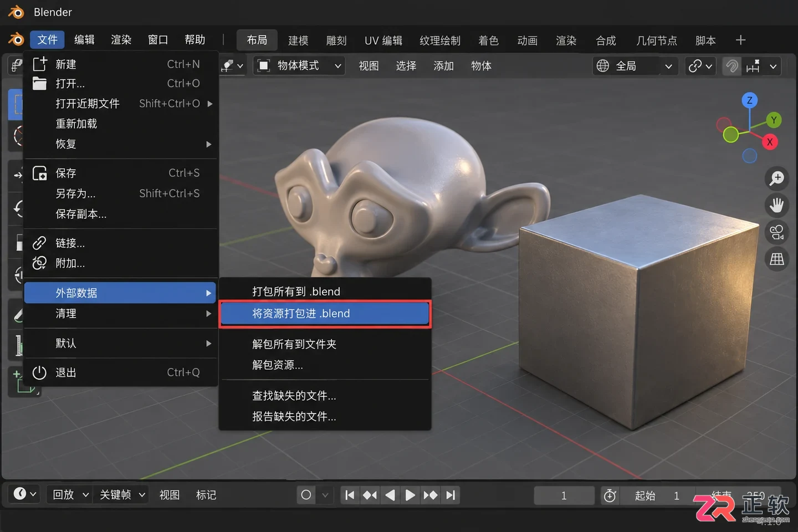This screenshot has height=532, width=798.
Task: Click the viewport zoom magnifier icon
Action: (x=777, y=178)
